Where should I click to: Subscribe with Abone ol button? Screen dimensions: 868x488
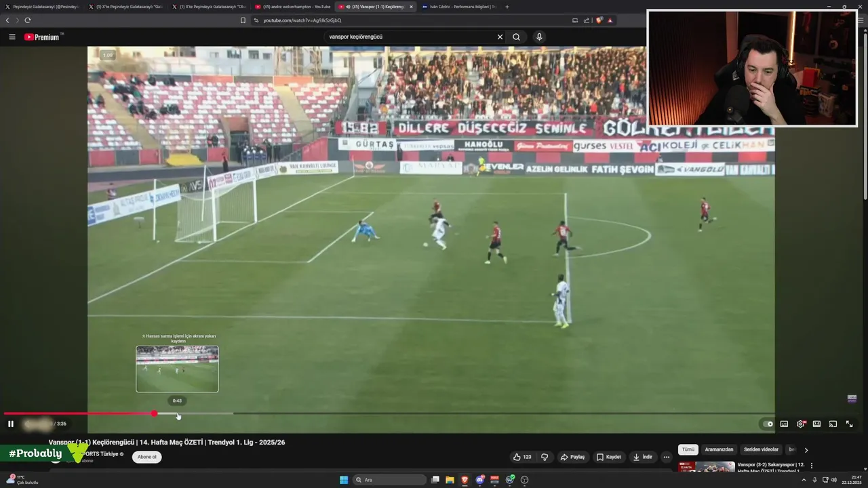point(146,457)
